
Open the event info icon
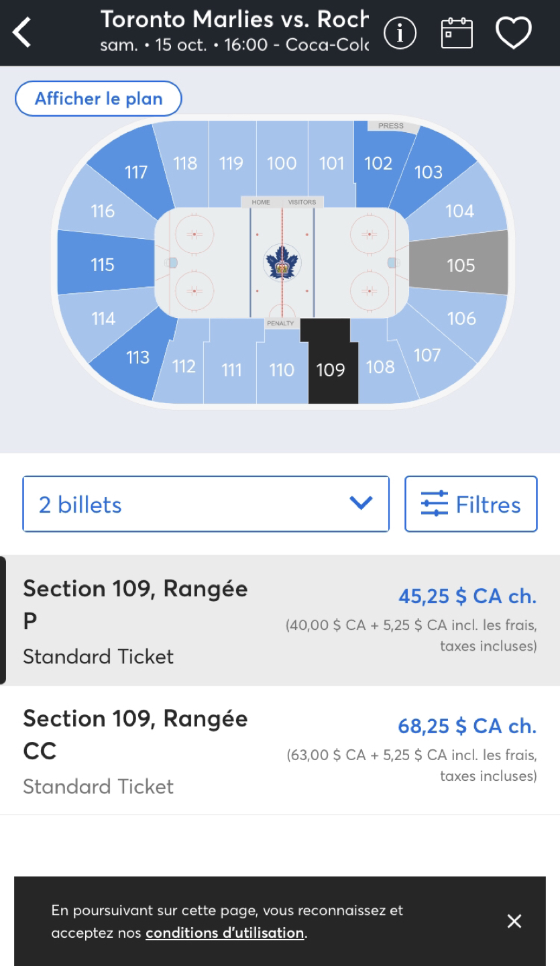point(400,33)
